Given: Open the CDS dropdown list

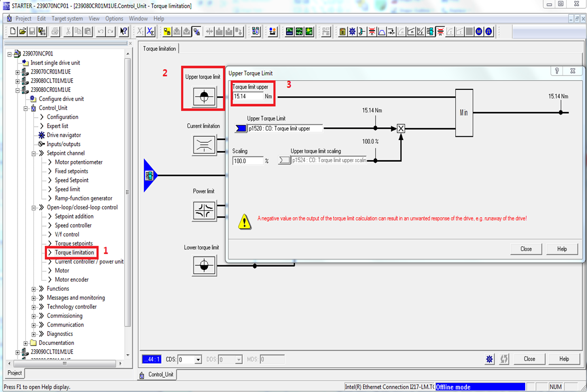Looking at the screenshot, I should click(198, 360).
